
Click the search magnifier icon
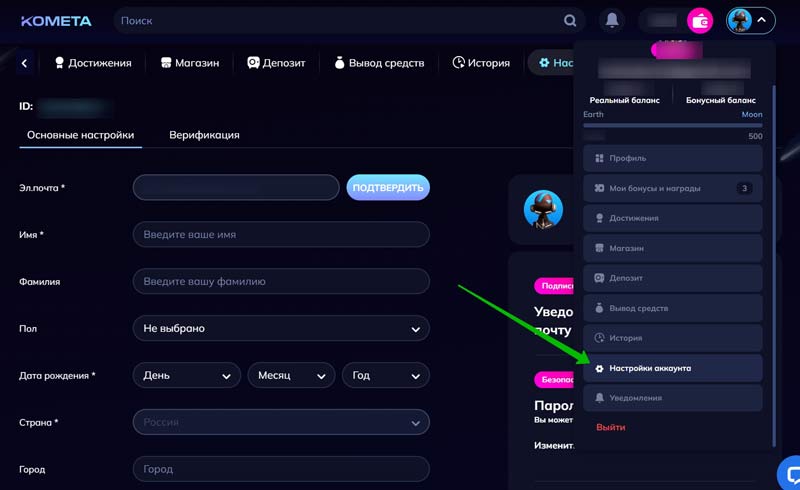tap(570, 21)
